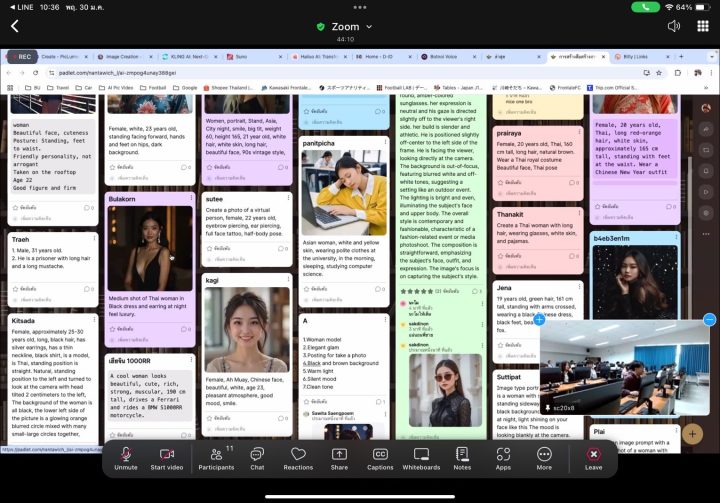The image size is (720, 503).
Task: Start video from the Zoom toolbar
Action: pos(166,458)
